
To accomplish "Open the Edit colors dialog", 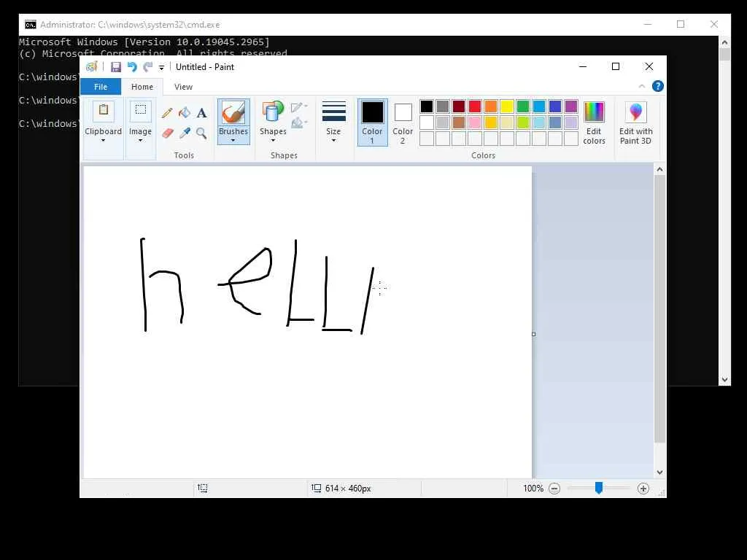I will (x=594, y=122).
